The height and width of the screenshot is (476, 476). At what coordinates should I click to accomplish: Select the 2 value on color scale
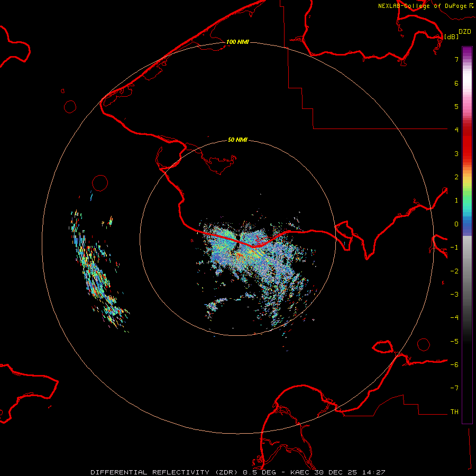click(x=456, y=177)
